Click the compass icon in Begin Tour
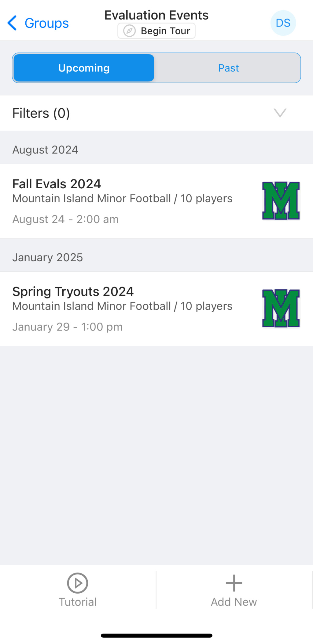Image resolution: width=313 pixels, height=644 pixels. pos(129,31)
